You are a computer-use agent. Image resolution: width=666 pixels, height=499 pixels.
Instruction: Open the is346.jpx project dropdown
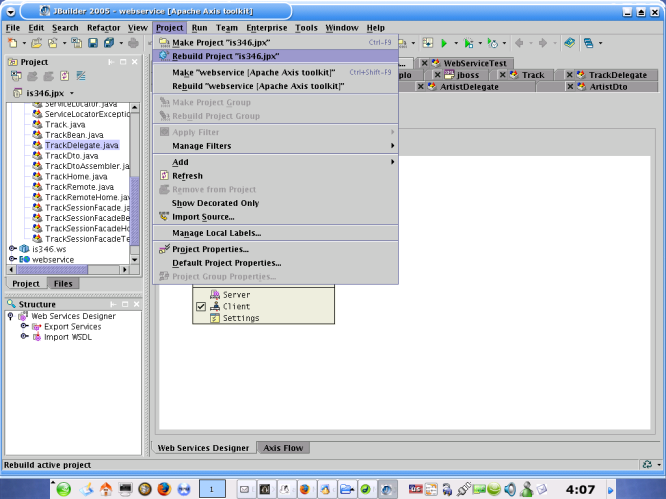74,93
